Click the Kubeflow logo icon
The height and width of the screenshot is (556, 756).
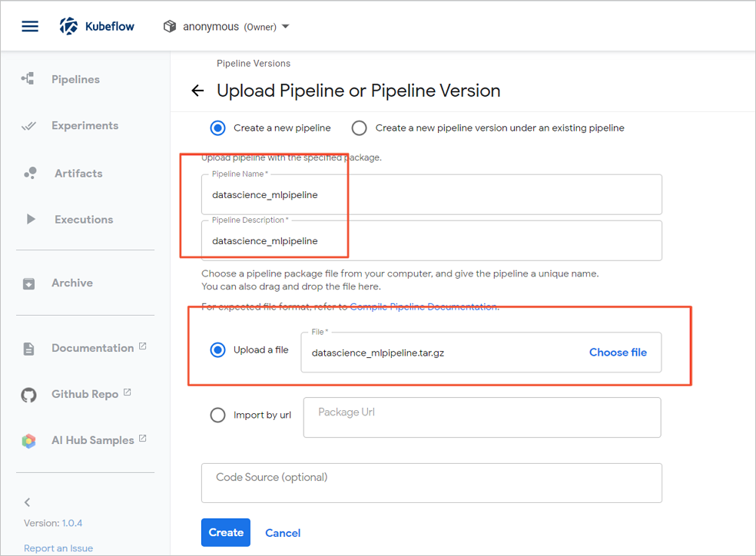[69, 26]
